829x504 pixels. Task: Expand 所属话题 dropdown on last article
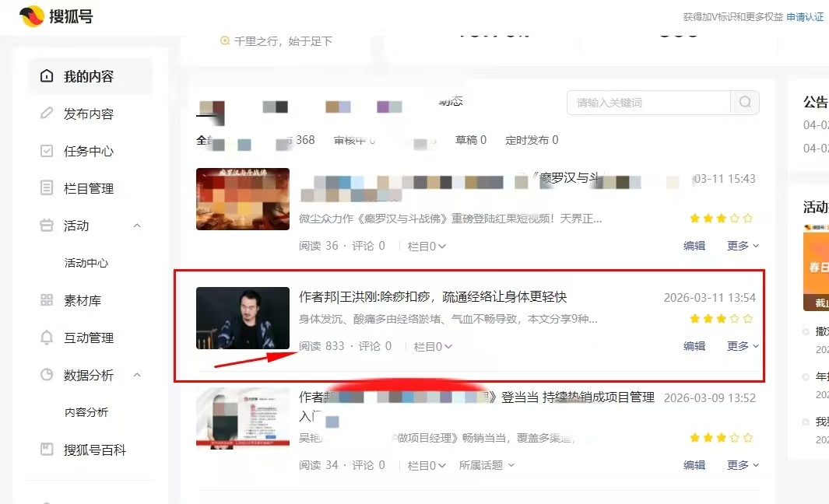487,465
